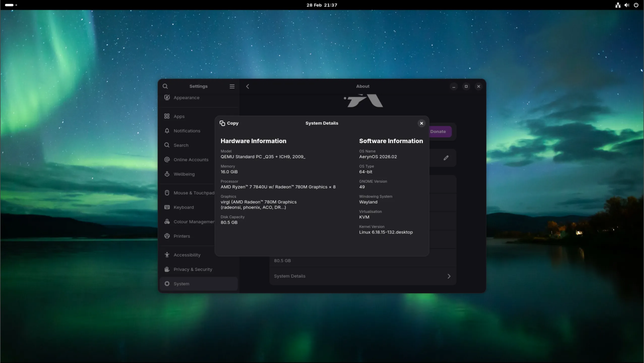
Task: Switch to Privacy & Security settings
Action: tap(193, 269)
